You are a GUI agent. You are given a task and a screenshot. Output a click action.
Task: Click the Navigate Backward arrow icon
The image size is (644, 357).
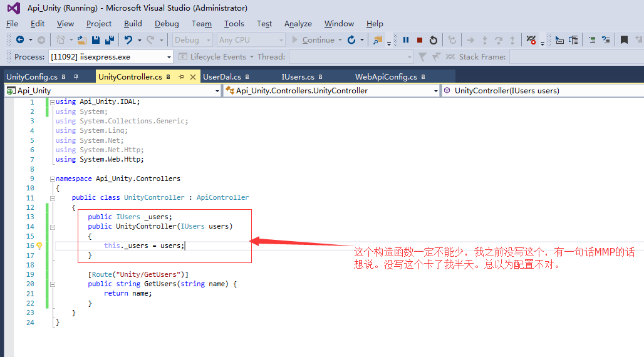[x=19, y=40]
